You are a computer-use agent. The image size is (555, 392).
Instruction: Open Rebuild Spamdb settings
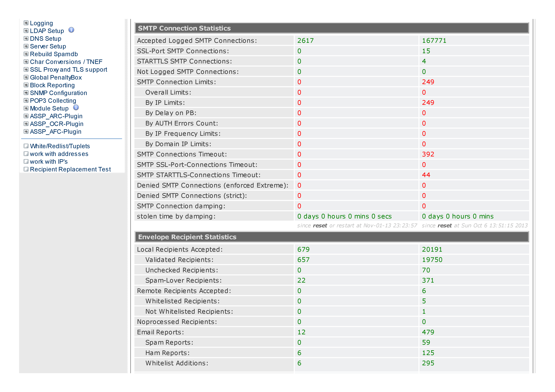[x=54, y=54]
